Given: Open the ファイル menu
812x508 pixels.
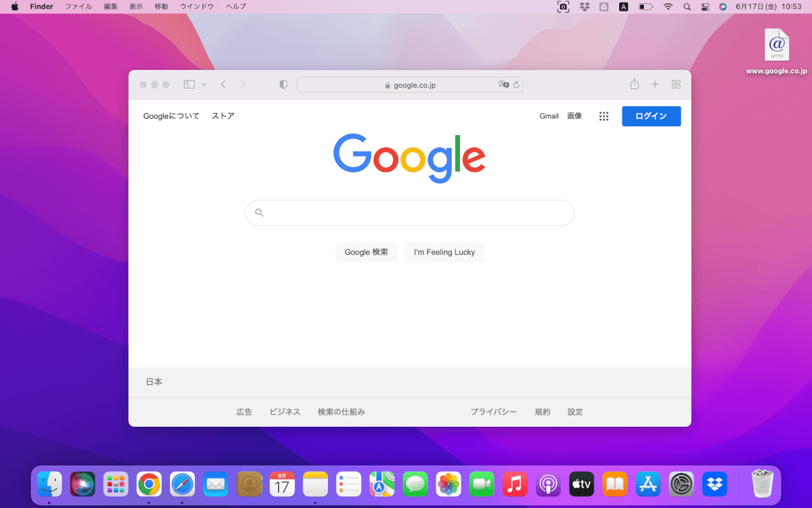Looking at the screenshot, I should click(79, 6).
